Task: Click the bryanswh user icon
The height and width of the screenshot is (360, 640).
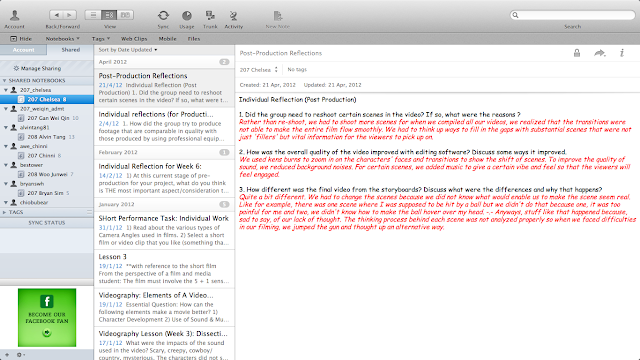Action: point(14,184)
